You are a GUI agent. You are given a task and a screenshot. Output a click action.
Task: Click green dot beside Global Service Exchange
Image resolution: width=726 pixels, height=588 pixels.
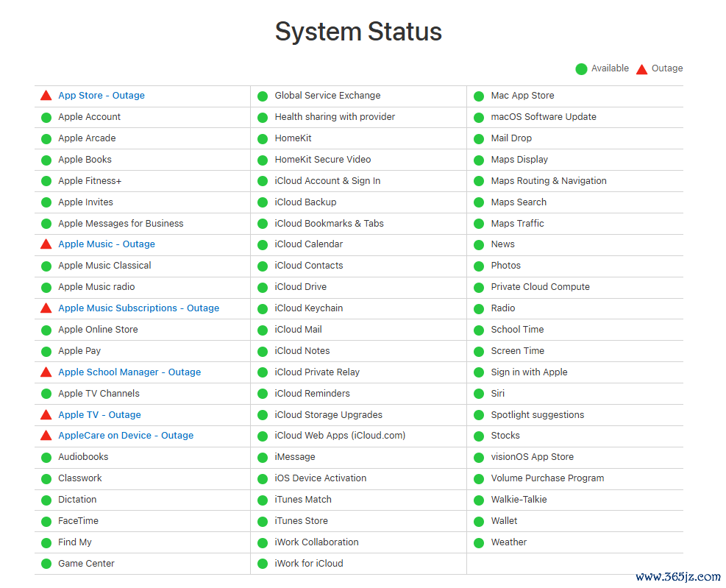[263, 96]
